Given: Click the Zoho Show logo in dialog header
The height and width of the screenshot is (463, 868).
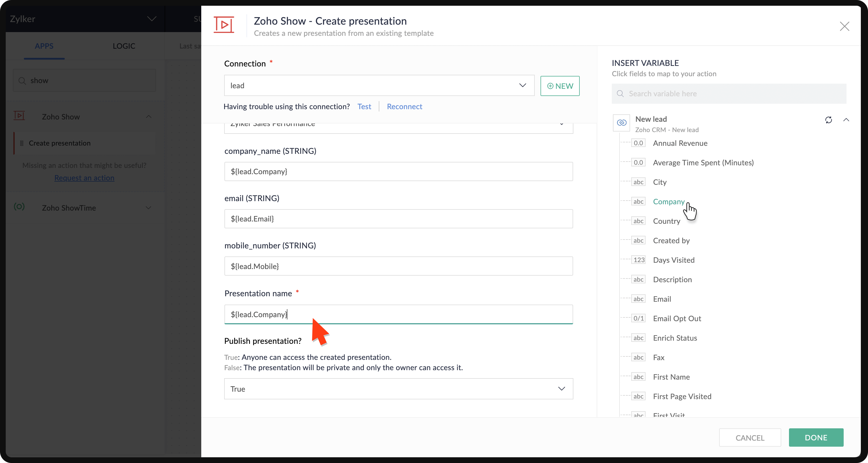Looking at the screenshot, I should pyautogui.click(x=224, y=25).
